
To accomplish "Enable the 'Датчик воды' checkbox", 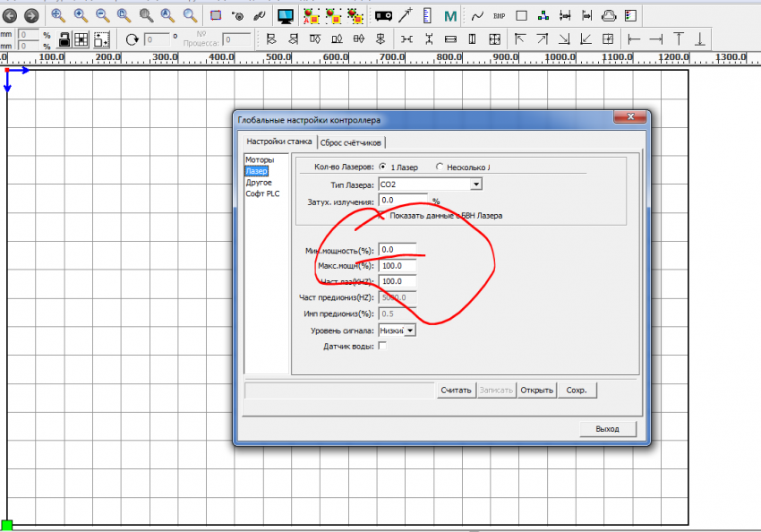I will pyautogui.click(x=383, y=346).
